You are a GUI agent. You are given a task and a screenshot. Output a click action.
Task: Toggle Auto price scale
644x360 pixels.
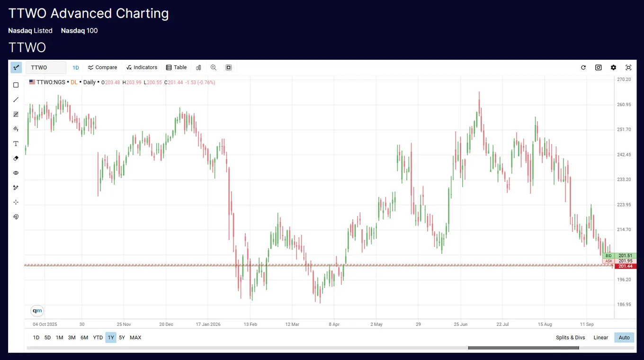click(624, 338)
